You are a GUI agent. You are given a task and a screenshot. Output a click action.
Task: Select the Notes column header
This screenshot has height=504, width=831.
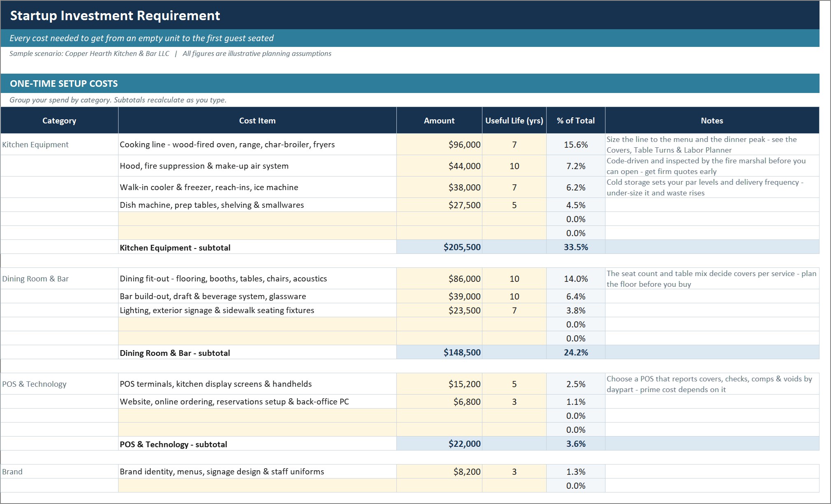point(712,121)
